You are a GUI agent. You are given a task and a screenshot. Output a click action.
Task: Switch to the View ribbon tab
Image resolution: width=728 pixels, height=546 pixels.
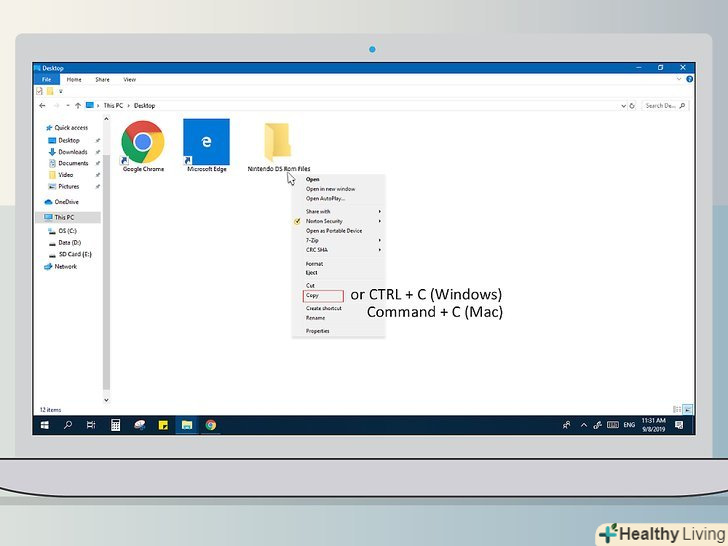[130, 79]
